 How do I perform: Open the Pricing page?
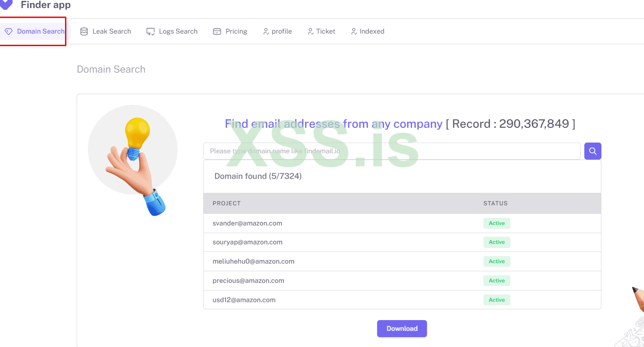(230, 31)
